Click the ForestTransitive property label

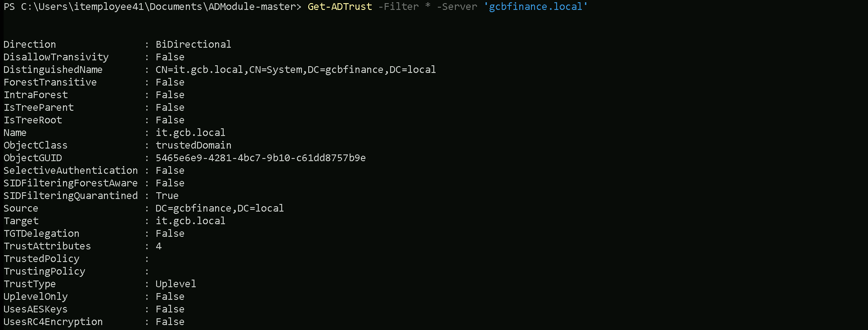(x=50, y=82)
